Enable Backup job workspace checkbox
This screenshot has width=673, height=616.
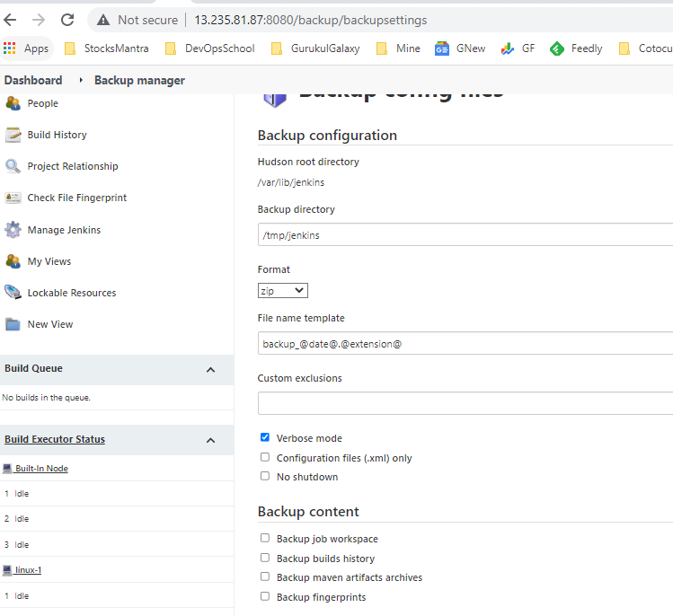[265, 539]
